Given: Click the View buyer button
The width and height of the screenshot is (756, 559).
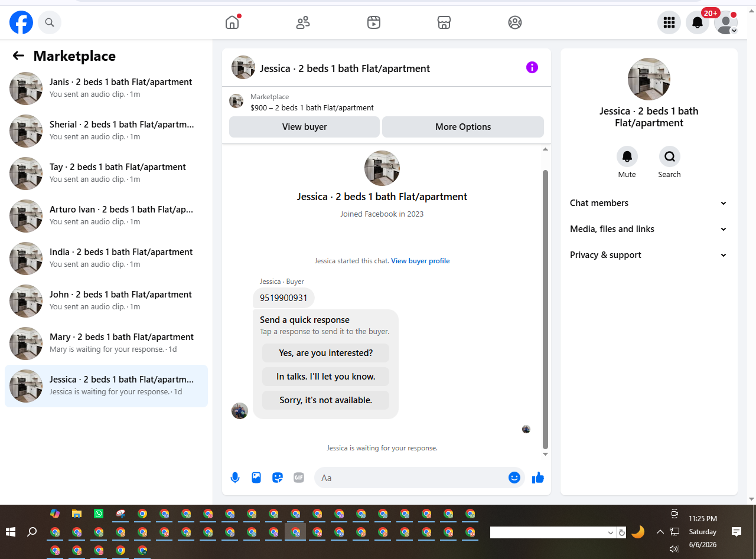Looking at the screenshot, I should click(x=304, y=127).
